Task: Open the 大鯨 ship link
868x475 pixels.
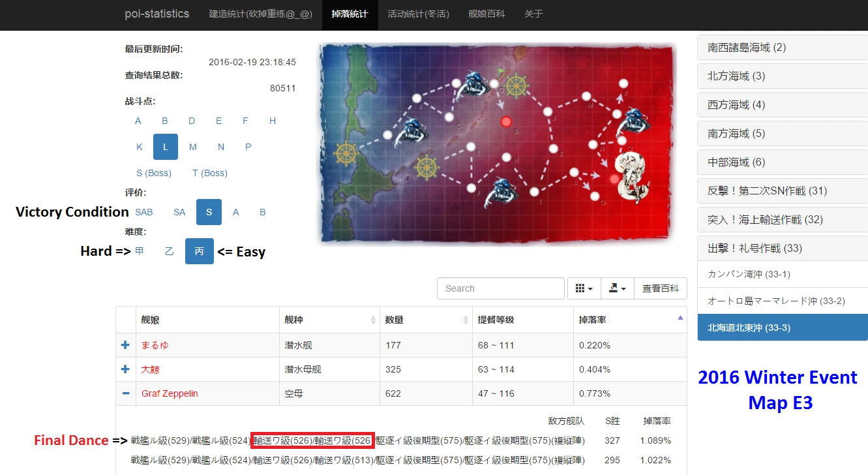Action: tap(151, 369)
